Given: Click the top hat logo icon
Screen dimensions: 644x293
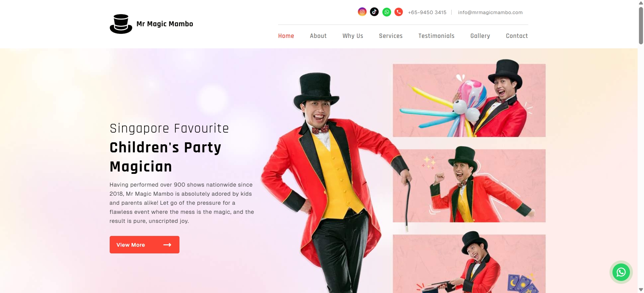Looking at the screenshot, I should pos(121,24).
